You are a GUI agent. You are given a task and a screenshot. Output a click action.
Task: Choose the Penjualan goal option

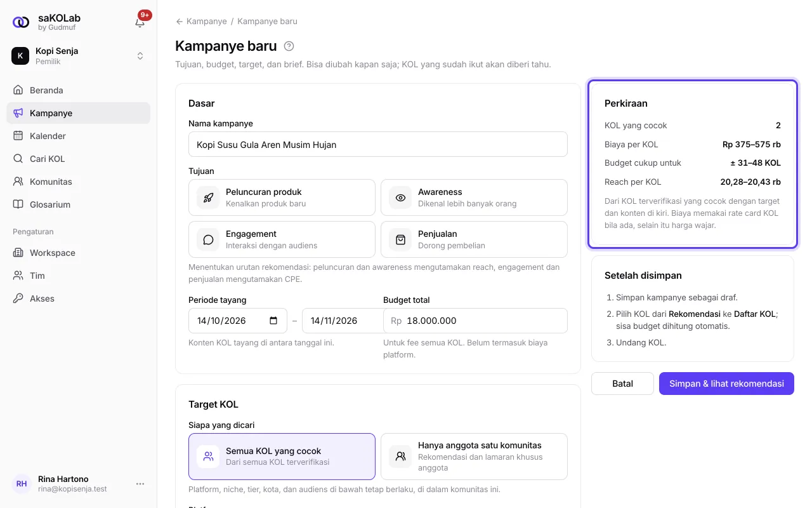pyautogui.click(x=474, y=239)
